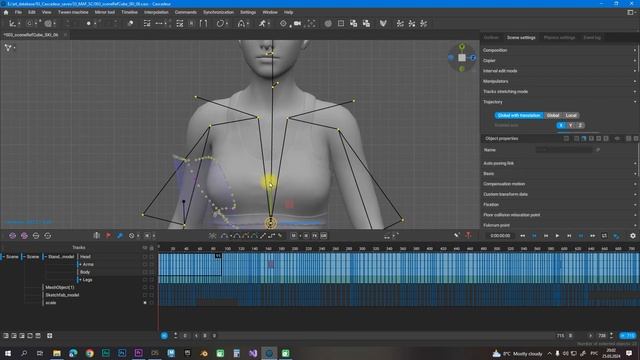Open the Mirror tool menu
The image size is (640, 360).
(105, 12)
